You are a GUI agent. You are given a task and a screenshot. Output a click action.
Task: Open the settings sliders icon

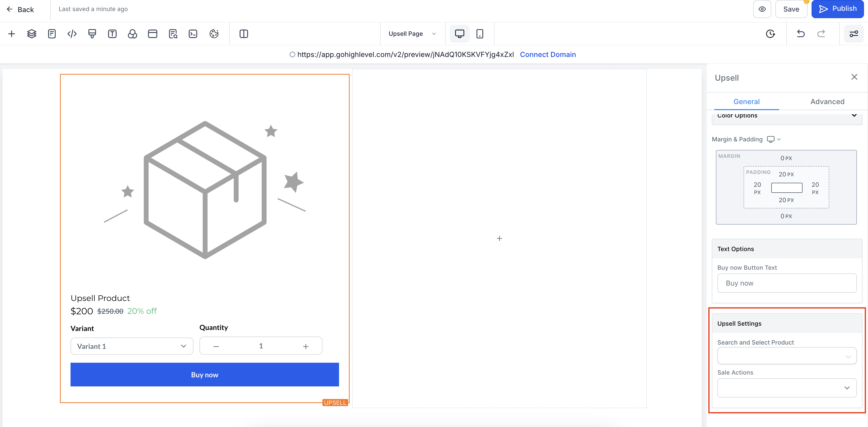point(853,34)
